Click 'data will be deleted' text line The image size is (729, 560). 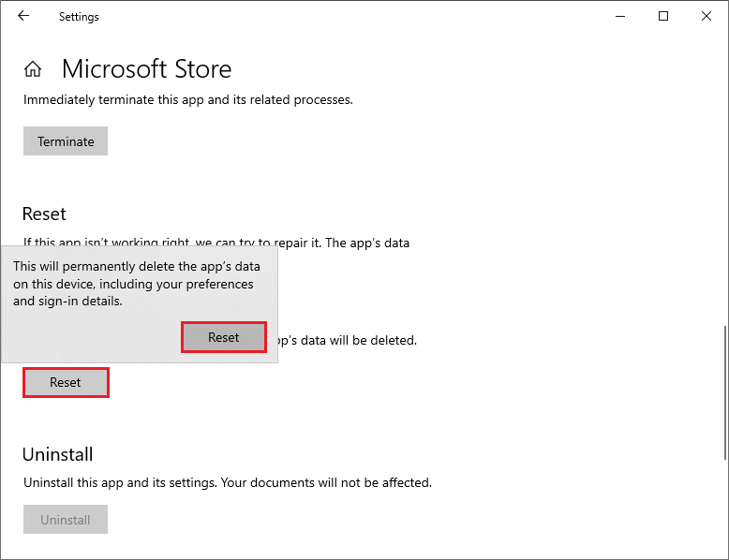tap(348, 340)
